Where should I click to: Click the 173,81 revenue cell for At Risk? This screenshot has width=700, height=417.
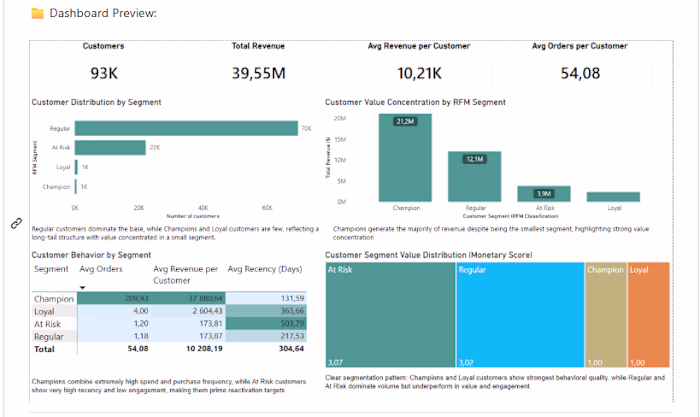pyautogui.click(x=188, y=323)
